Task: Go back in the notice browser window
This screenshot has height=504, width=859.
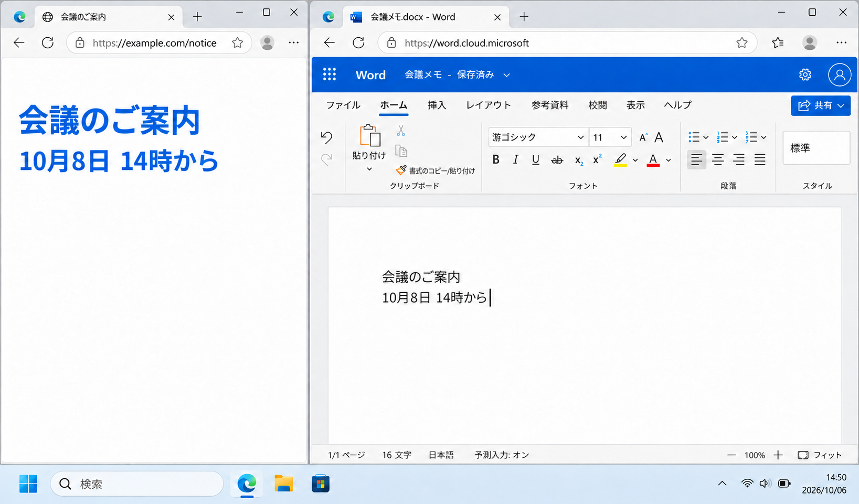Action: click(19, 43)
